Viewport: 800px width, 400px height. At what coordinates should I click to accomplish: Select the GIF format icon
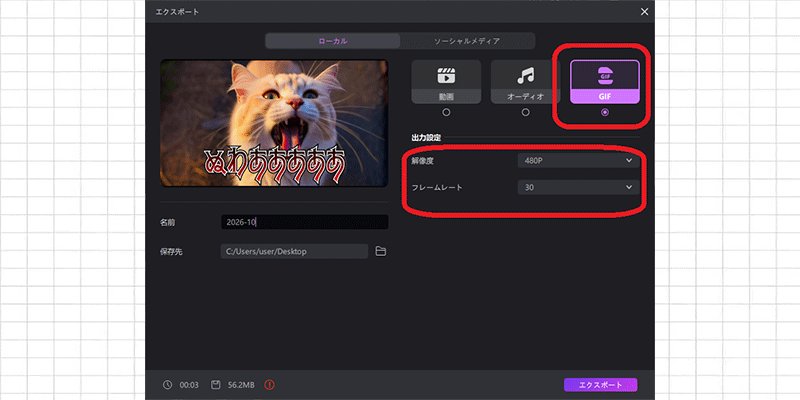pyautogui.click(x=605, y=76)
